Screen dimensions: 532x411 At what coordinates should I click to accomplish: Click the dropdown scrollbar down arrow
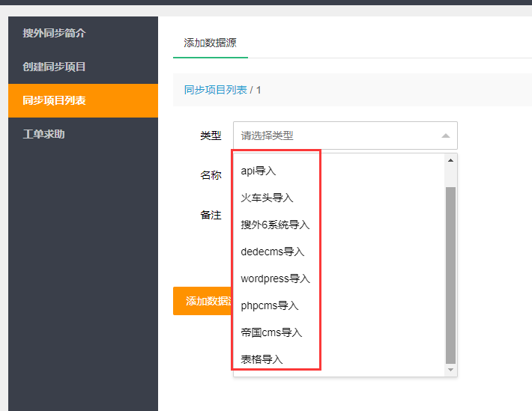(450, 370)
